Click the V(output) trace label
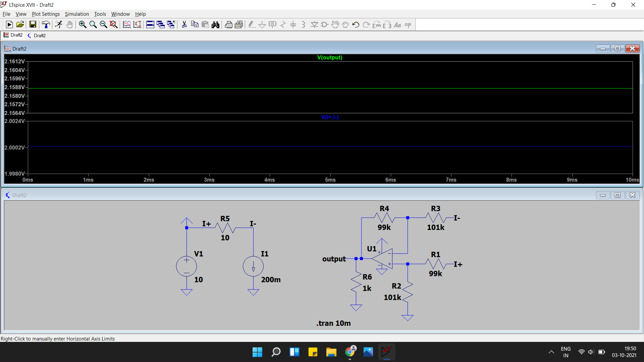Image resolution: width=644 pixels, height=362 pixels. tap(330, 58)
